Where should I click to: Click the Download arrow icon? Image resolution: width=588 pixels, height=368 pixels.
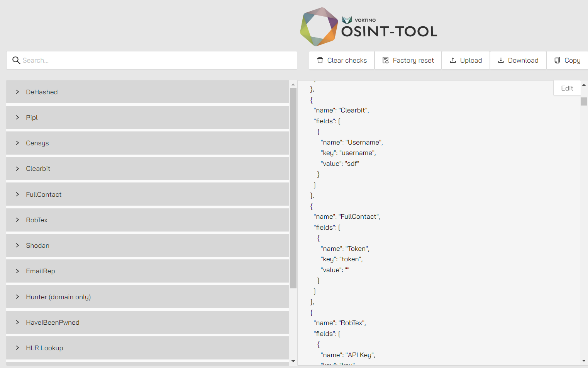(x=501, y=60)
